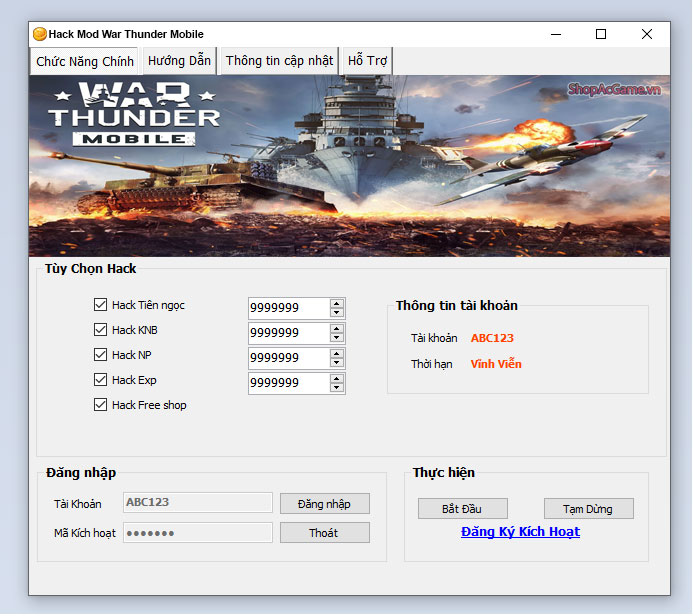The height and width of the screenshot is (616, 693).
Task: Open the Thông tin cập nhật tab
Action: click(279, 61)
